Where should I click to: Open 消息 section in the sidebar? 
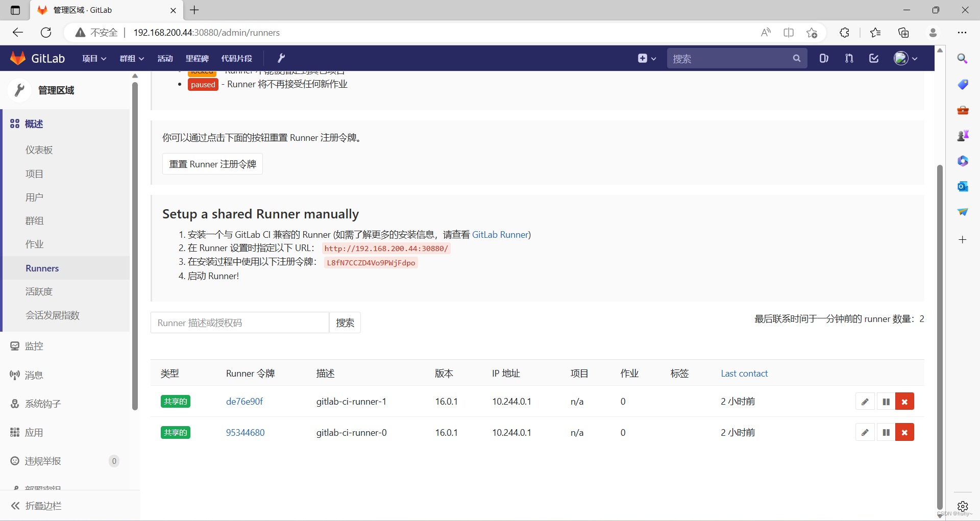click(x=34, y=375)
